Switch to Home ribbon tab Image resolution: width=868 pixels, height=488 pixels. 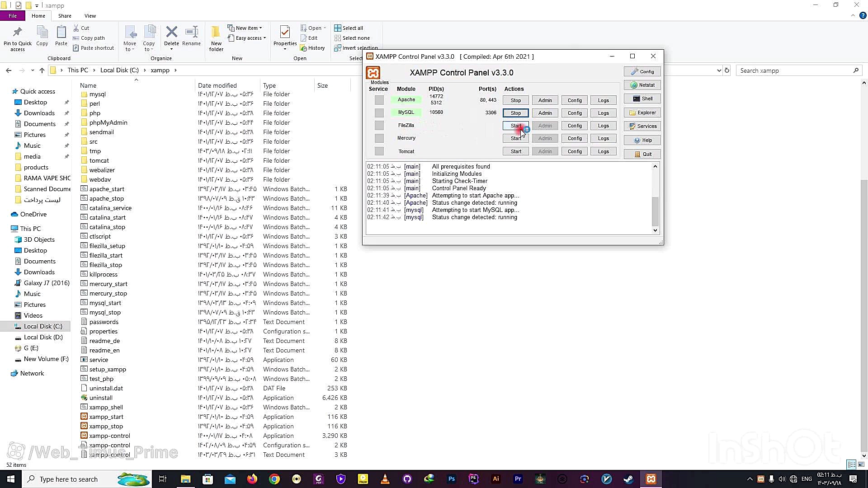click(38, 16)
